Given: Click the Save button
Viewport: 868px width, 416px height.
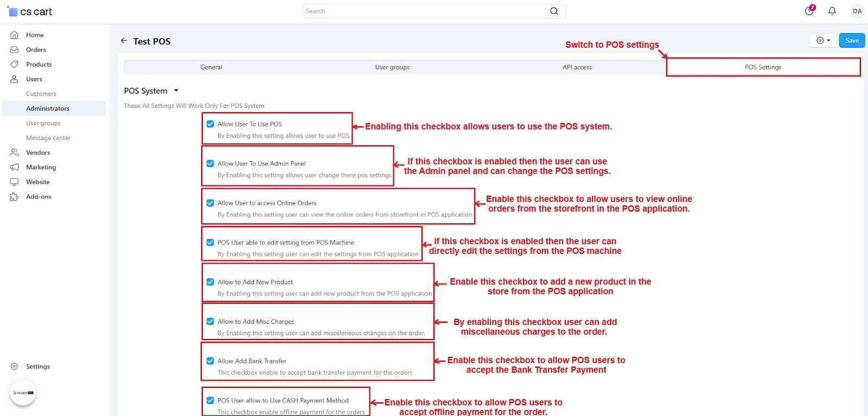Looking at the screenshot, I should (852, 40).
